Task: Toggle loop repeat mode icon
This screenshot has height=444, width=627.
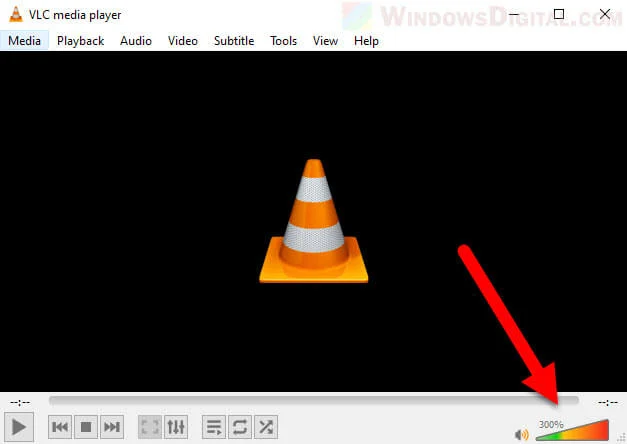Action: click(240, 427)
